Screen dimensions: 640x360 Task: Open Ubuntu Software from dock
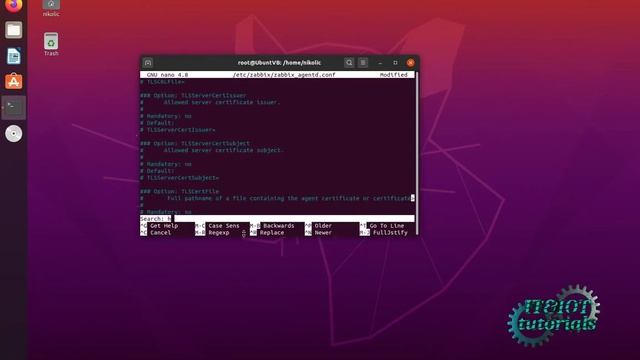point(13,82)
